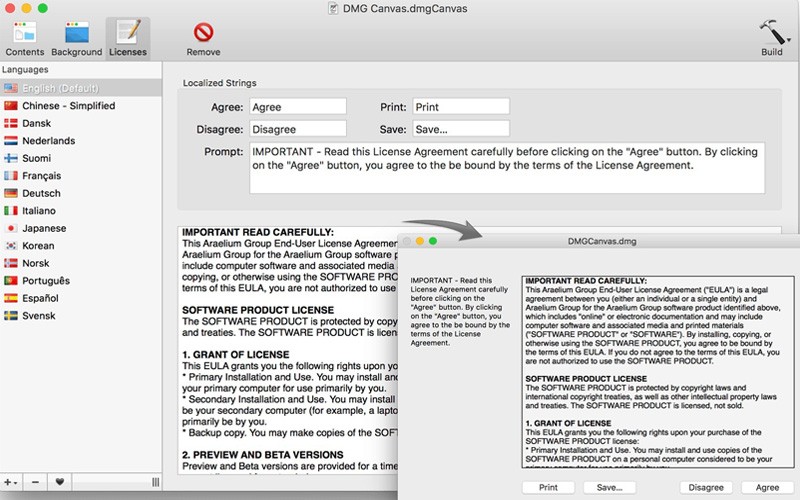Open the add language plus menu
Screen dimensions: 800x500
tap(11, 482)
